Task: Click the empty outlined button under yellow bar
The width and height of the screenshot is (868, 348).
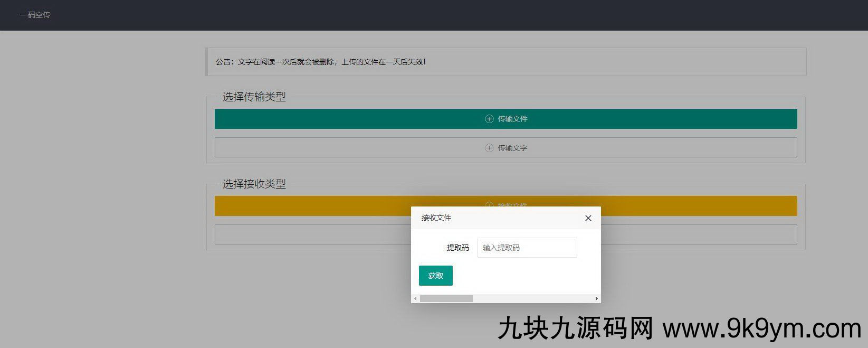Action: [x=311, y=235]
